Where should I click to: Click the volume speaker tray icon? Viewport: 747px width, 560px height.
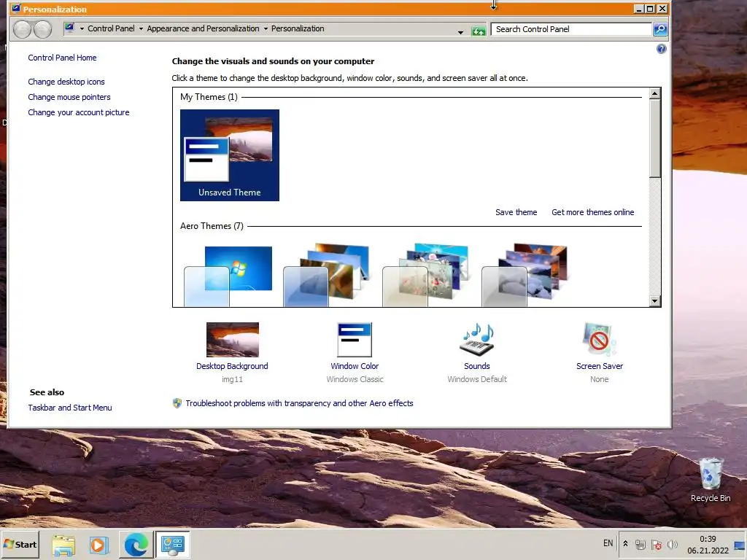672,544
